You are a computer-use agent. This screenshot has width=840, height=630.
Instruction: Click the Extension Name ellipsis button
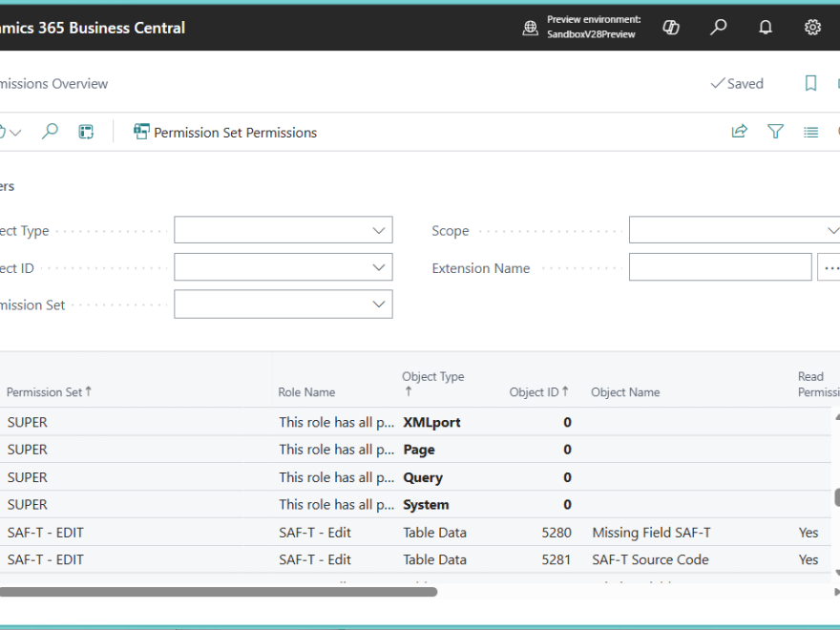coord(829,268)
